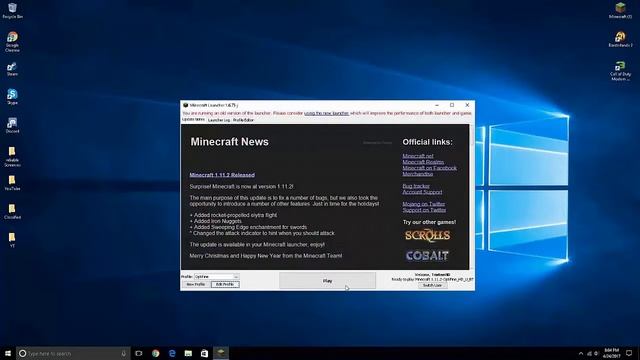The height and width of the screenshot is (360, 640).
Task: Click the Scrolls game logo
Action: coord(427,235)
